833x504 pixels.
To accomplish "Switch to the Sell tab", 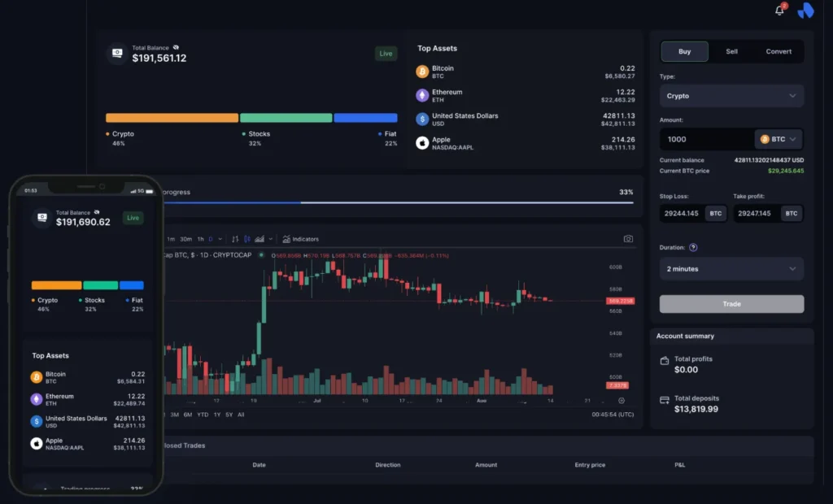I will tap(731, 50).
